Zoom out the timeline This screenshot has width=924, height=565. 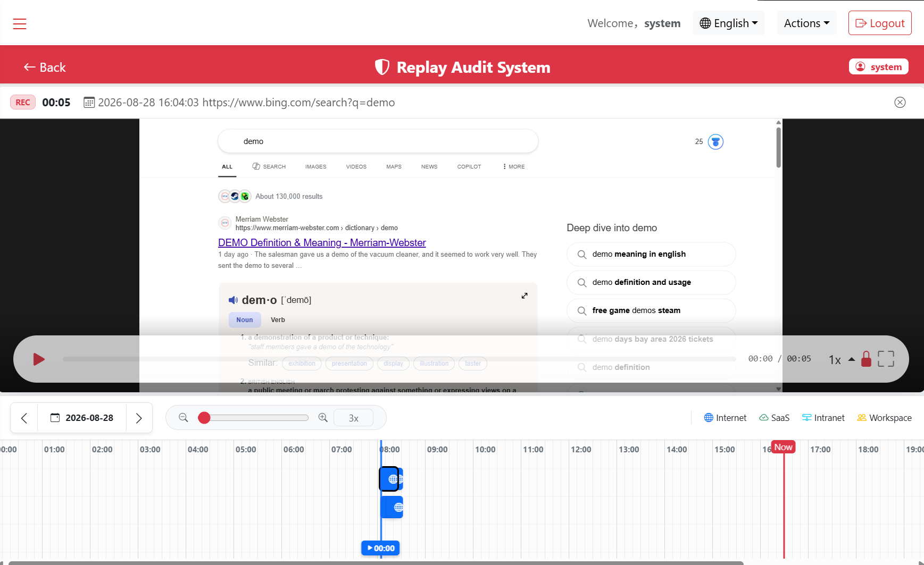(184, 418)
